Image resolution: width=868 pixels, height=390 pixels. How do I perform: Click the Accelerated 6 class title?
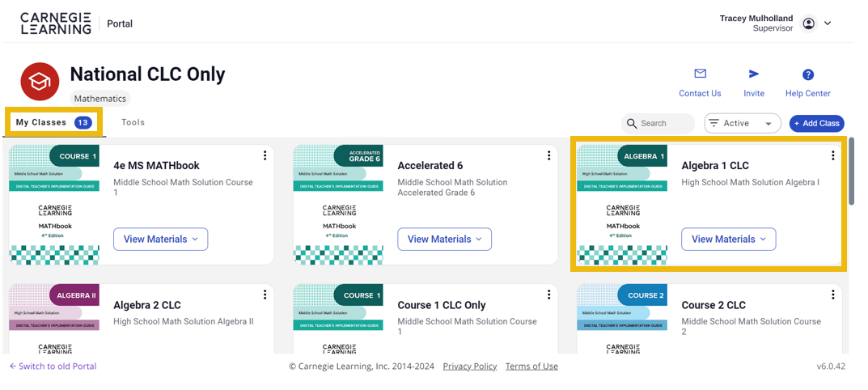430,165
